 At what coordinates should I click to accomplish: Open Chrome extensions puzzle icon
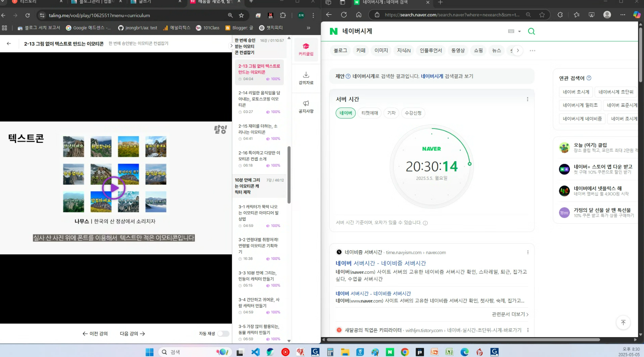click(283, 15)
